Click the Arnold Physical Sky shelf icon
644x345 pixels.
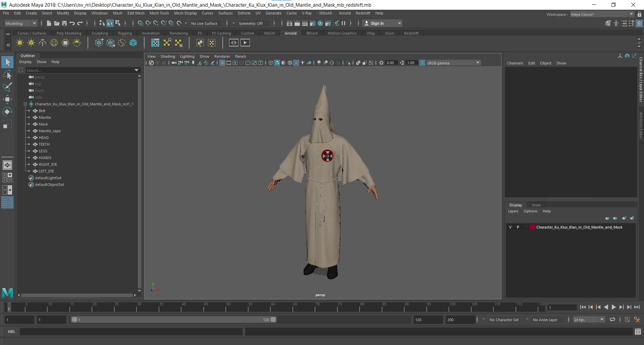coord(77,43)
